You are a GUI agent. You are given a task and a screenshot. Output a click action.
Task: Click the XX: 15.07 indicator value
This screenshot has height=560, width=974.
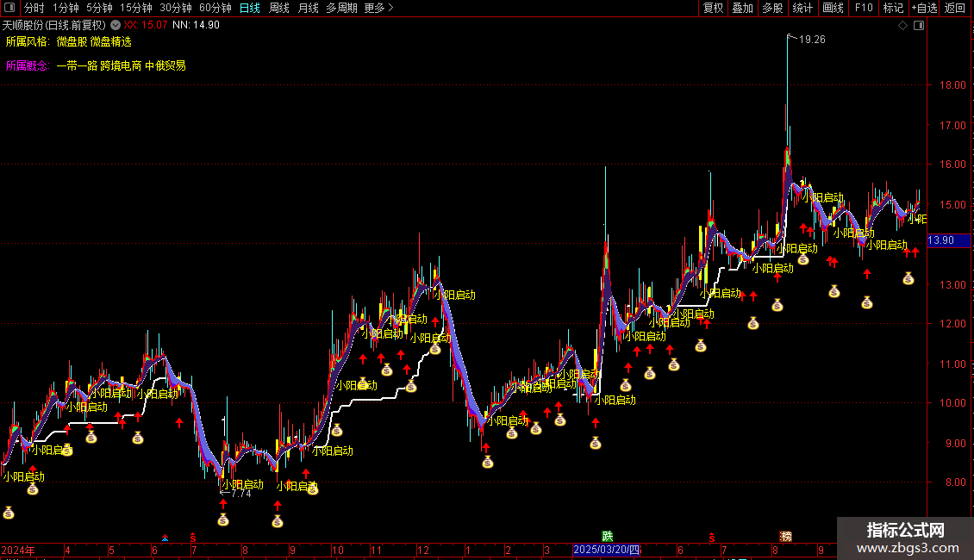[x=146, y=25]
